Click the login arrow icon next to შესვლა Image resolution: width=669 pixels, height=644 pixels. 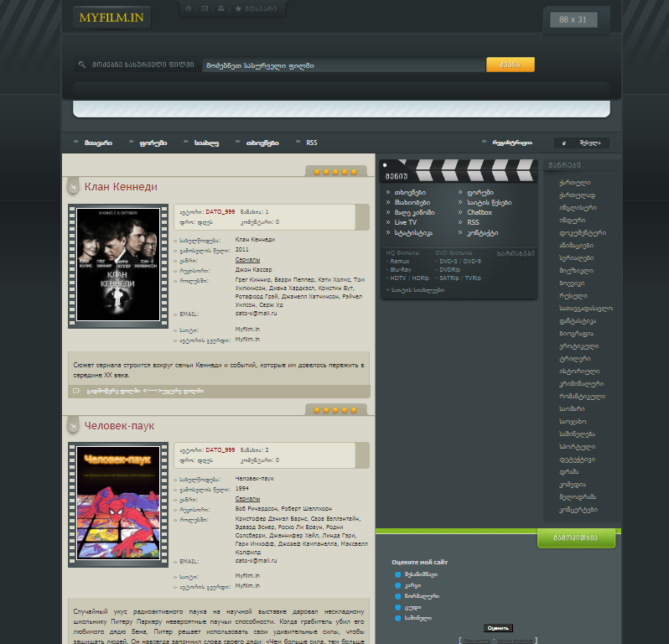point(564,143)
